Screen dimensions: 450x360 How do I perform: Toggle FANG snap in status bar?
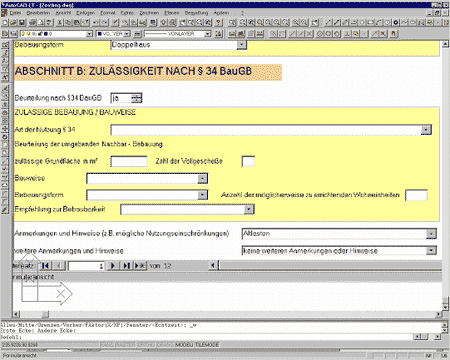[107, 345]
